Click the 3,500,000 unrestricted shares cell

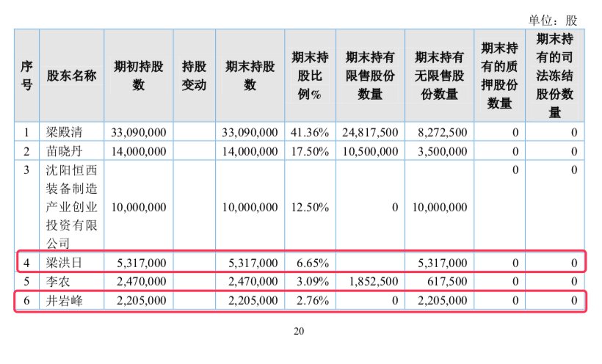(443, 151)
